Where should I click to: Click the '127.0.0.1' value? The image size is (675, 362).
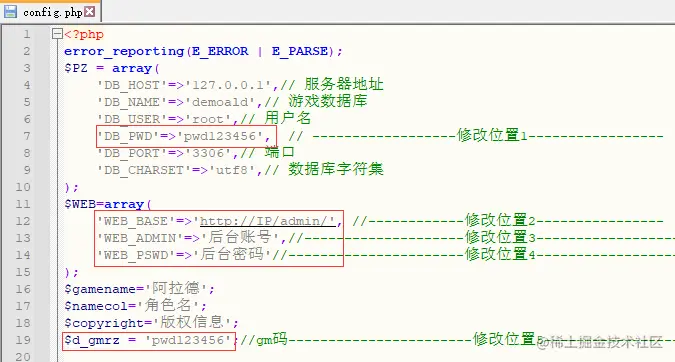pyautogui.click(x=228, y=85)
